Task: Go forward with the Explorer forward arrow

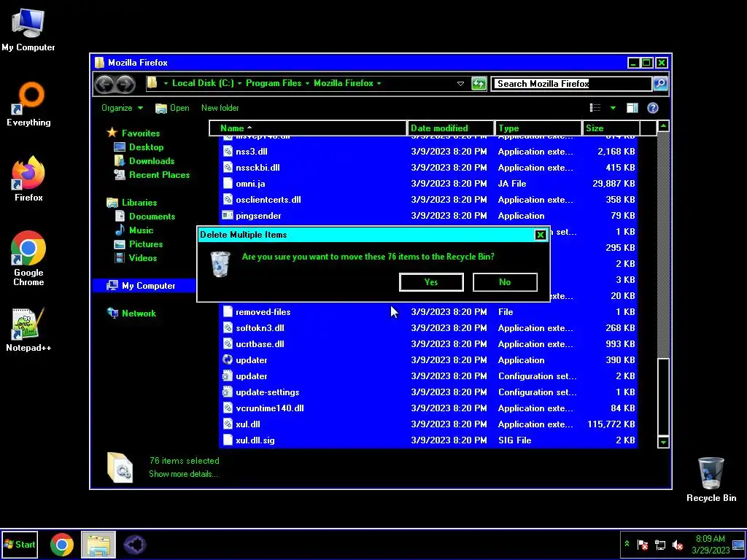Action: coord(125,85)
